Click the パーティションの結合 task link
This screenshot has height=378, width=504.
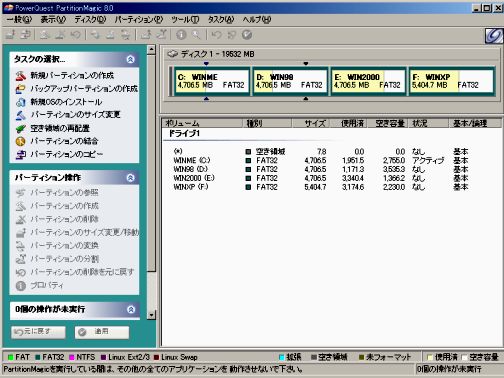pos(64,141)
